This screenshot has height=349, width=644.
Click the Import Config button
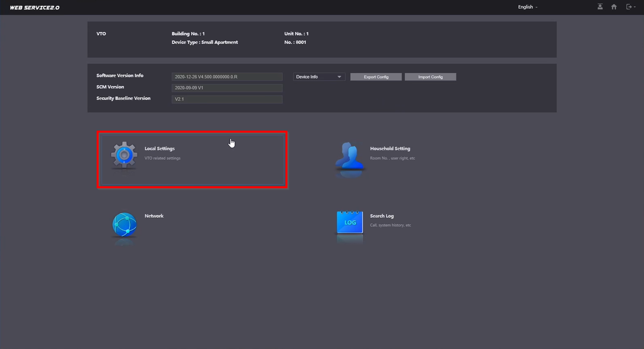click(430, 77)
